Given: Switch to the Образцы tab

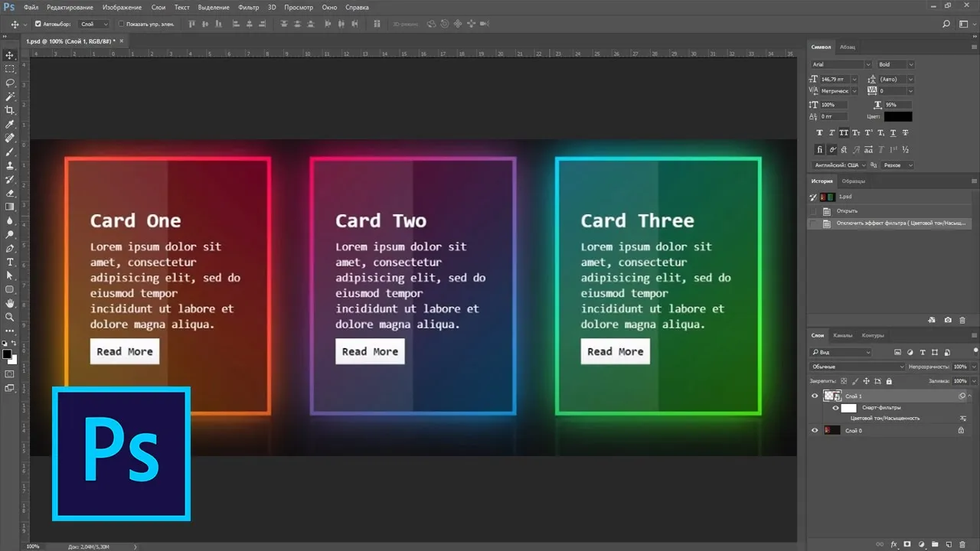Looking at the screenshot, I should [x=854, y=181].
